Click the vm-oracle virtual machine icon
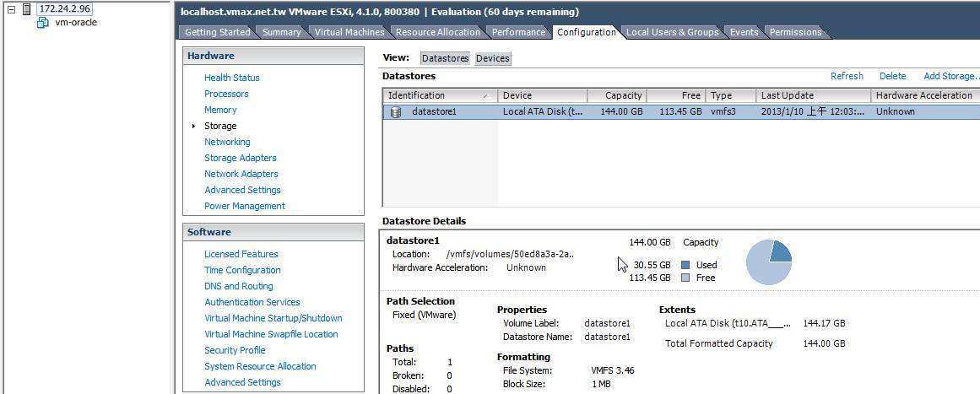 click(42, 23)
